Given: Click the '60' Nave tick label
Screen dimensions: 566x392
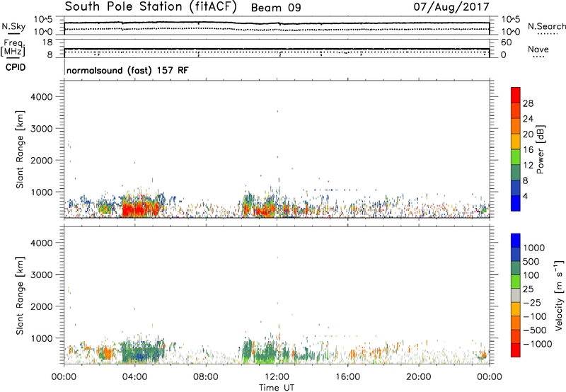Looking at the screenshot, I should (506, 42).
